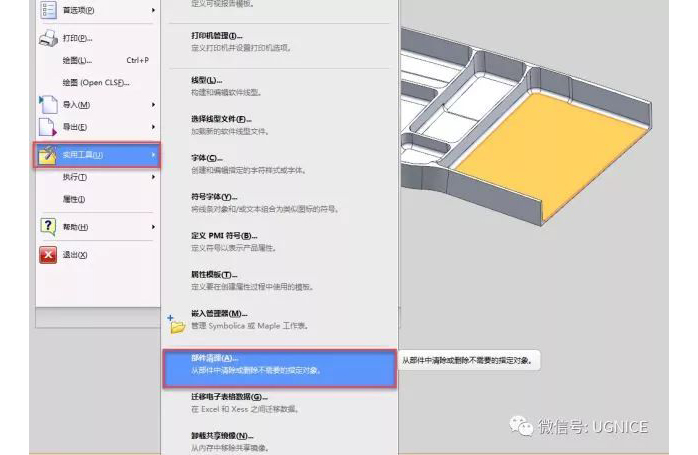Image resolution: width=698 pixels, height=455 pixels.
Task: Click 绘图 (Open CLSF) menu item
Action: 96,82
